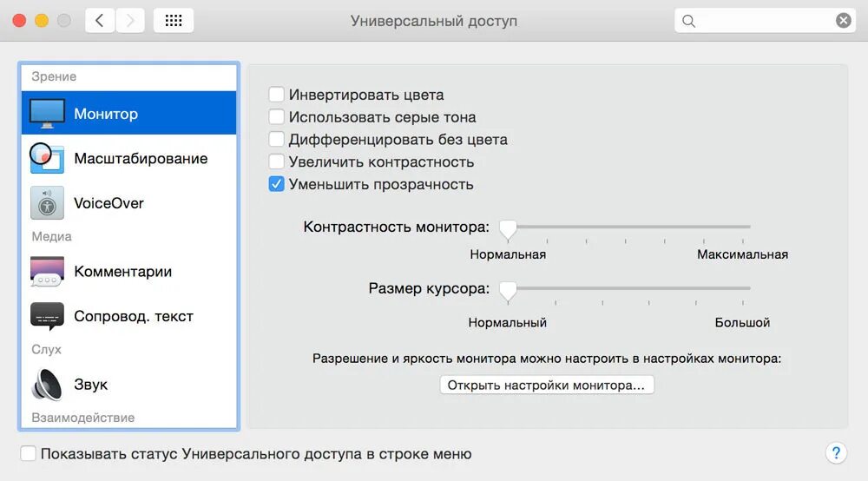Enable Дифференцировать без цвета checkbox

276,139
